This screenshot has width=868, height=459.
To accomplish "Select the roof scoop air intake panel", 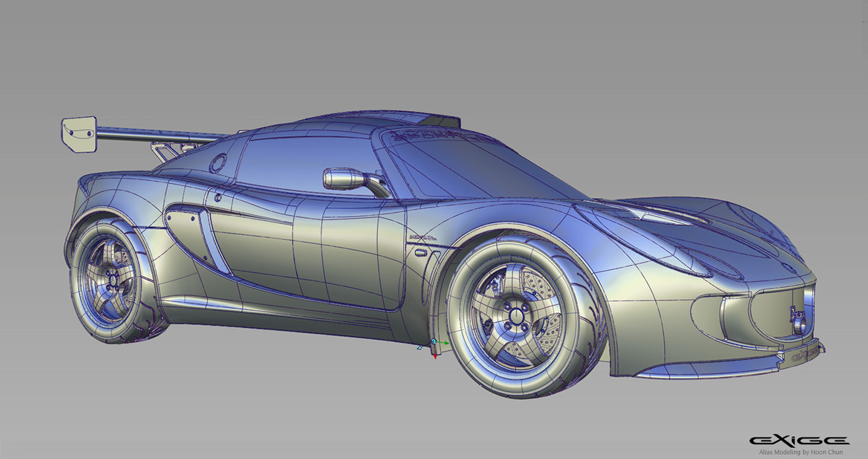I will pos(441,121).
